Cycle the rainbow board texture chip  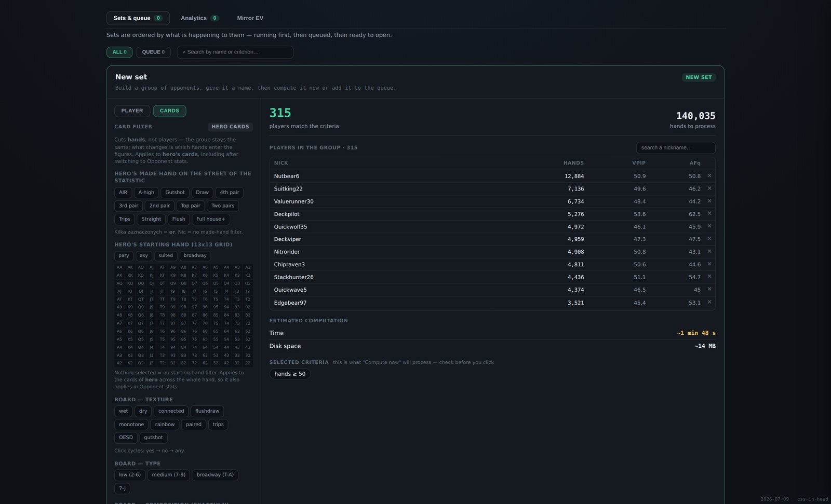(165, 425)
